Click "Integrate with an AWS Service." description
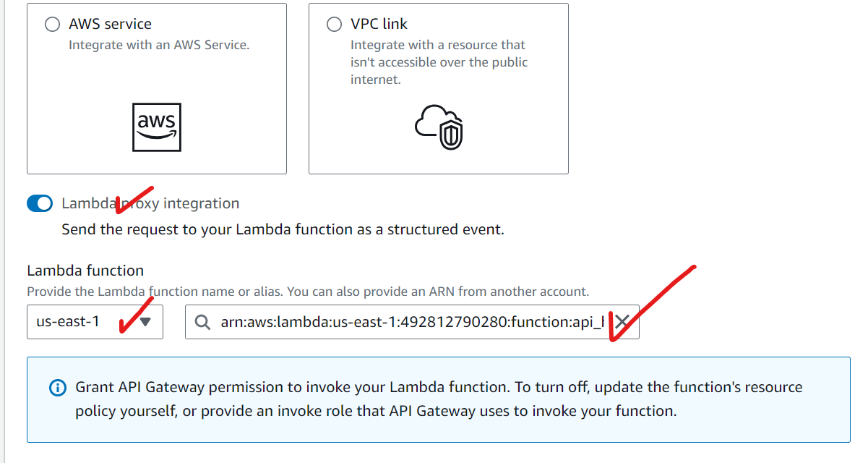868x463 pixels. pos(159,45)
